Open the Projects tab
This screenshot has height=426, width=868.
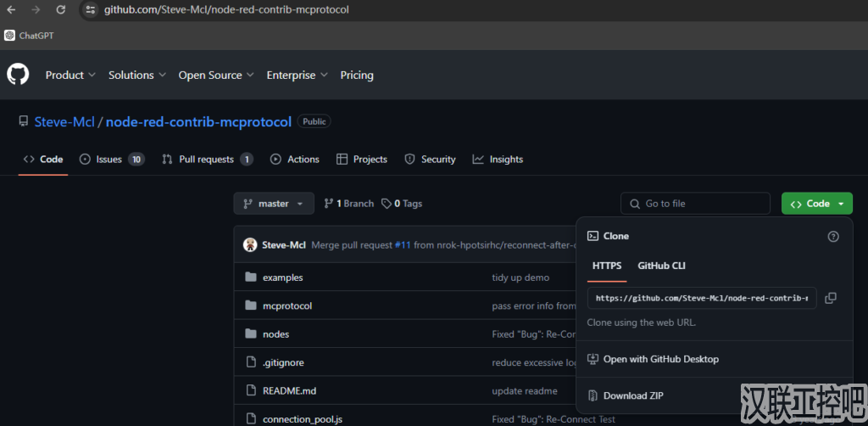tap(362, 159)
